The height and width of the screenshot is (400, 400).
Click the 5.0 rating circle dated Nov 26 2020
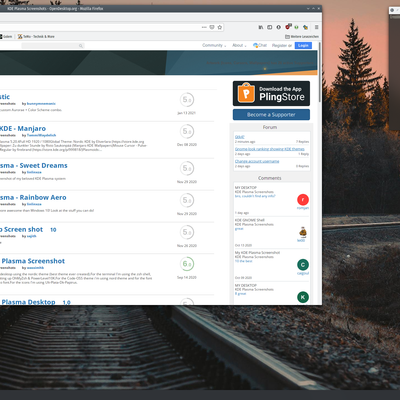(x=187, y=232)
